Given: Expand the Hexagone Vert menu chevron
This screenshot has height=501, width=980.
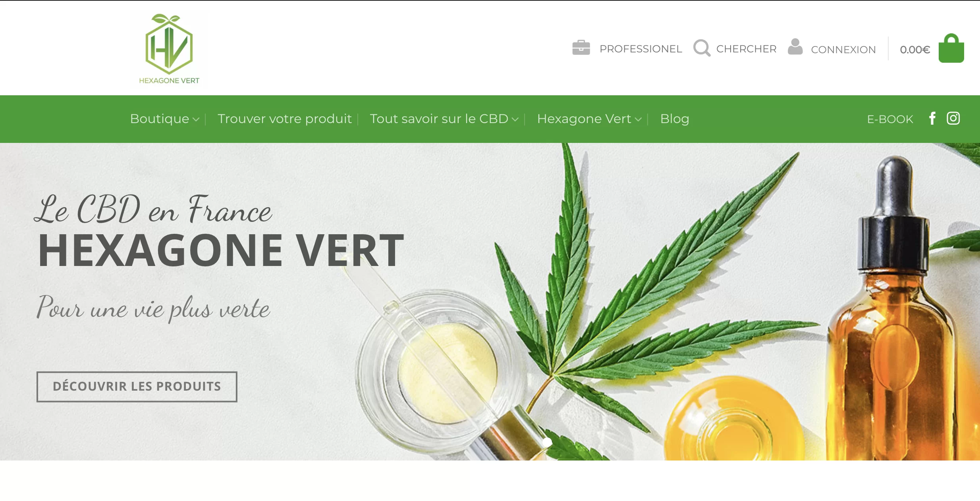Looking at the screenshot, I should click(x=638, y=119).
